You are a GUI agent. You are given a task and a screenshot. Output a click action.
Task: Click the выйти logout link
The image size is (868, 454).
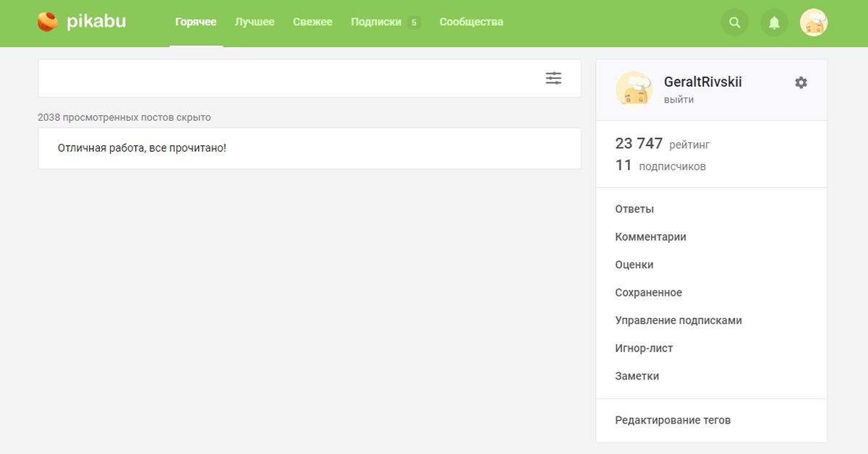click(678, 100)
